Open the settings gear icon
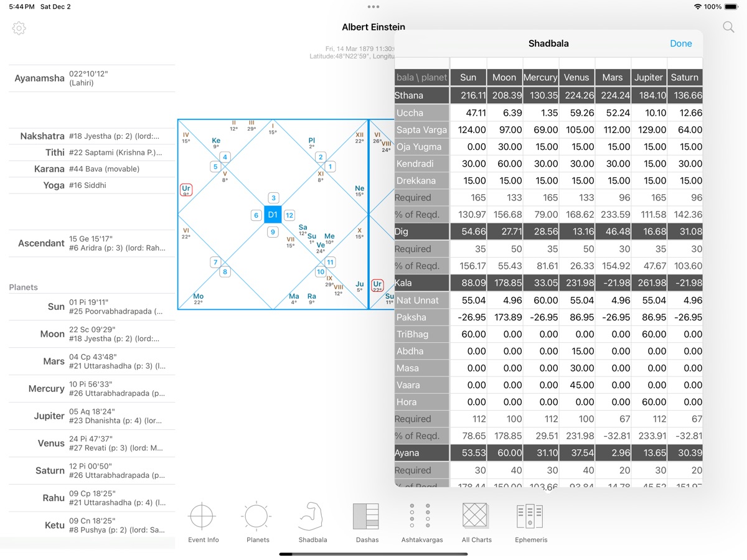Screen dimensions: 747x560 point(19,28)
